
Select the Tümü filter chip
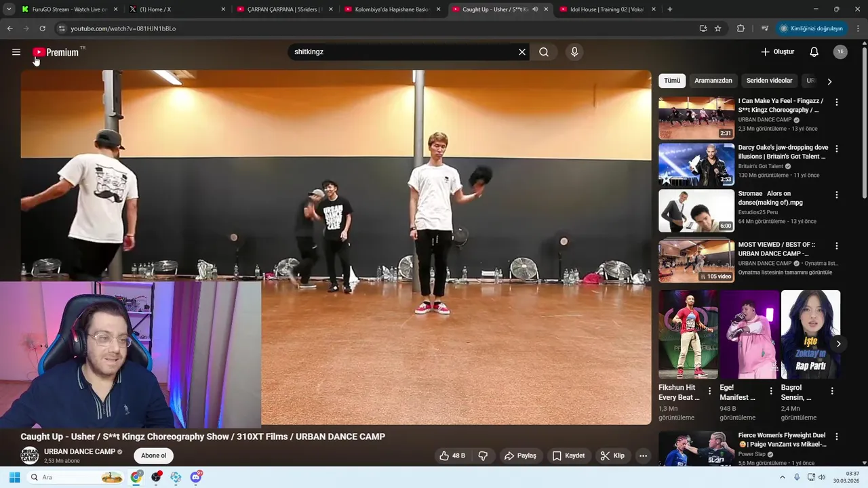point(672,81)
